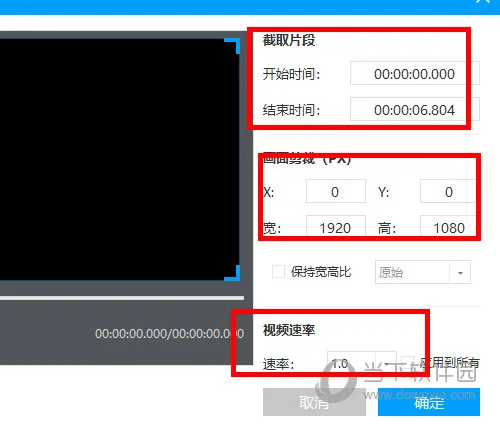The width and height of the screenshot is (500, 424).
Task: Click the 开始时间 label
Action: pyautogui.click(x=291, y=74)
